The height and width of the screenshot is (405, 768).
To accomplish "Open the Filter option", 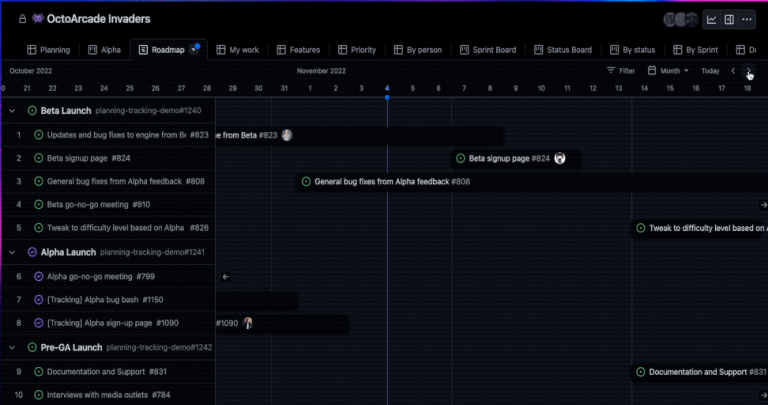I will point(621,71).
